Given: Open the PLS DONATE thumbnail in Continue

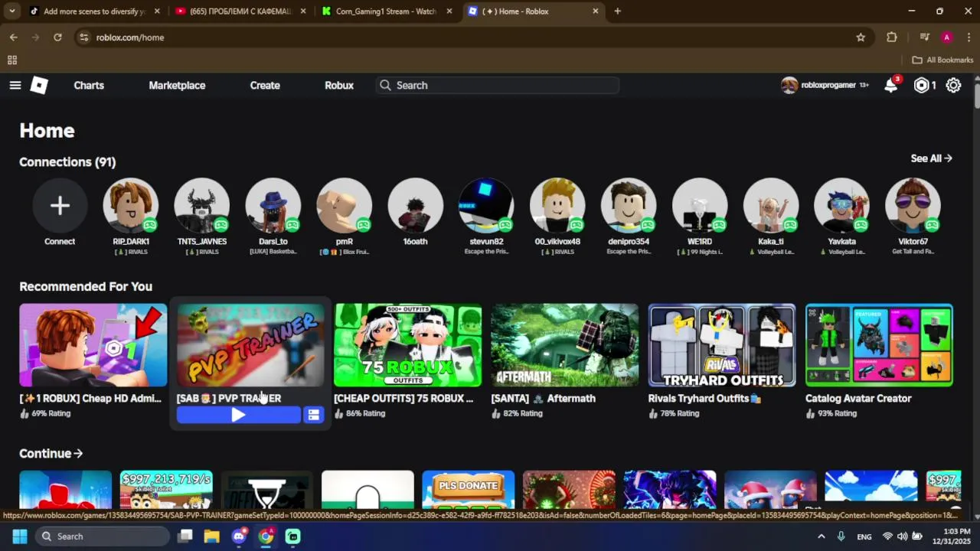Looking at the screenshot, I should tap(468, 490).
